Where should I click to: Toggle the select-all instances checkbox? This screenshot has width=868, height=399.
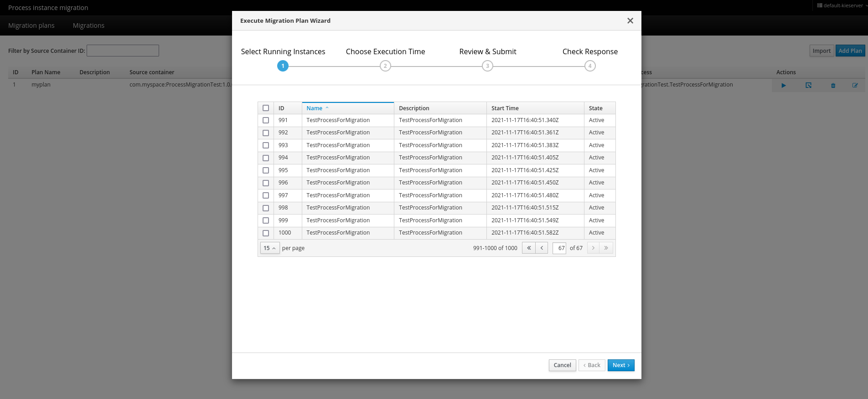[266, 108]
